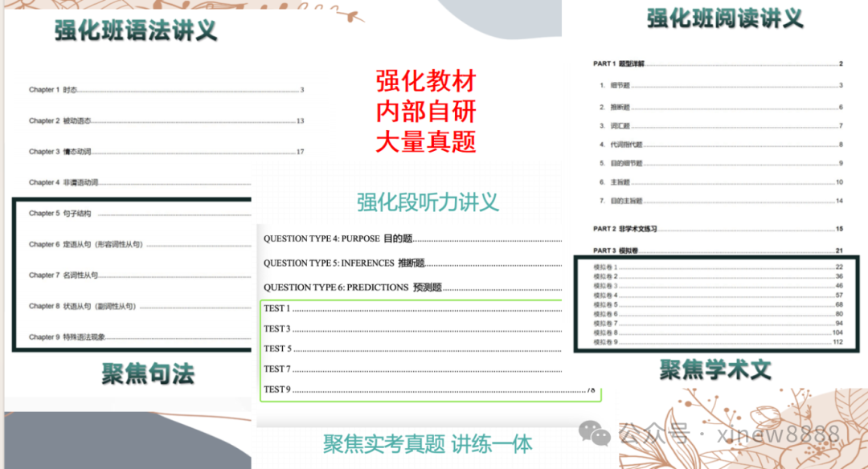Click the 聚焦学术文 caption
The image size is (868, 469).
coord(715,369)
